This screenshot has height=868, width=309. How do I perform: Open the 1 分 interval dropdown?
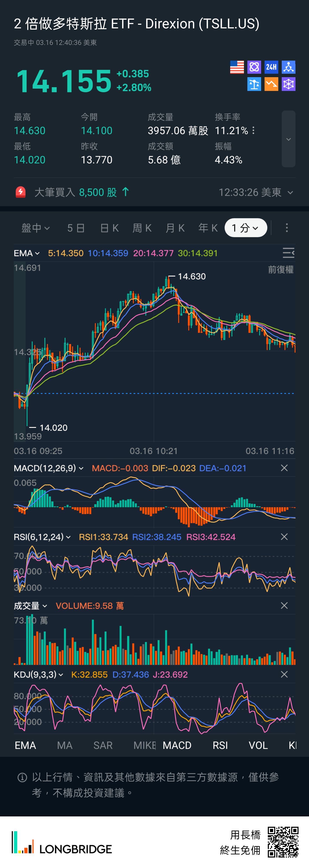(246, 228)
